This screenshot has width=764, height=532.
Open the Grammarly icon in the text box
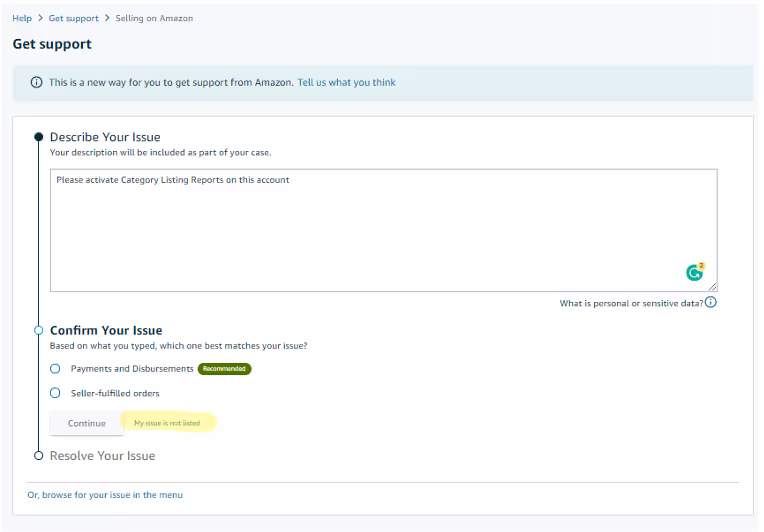pos(695,272)
